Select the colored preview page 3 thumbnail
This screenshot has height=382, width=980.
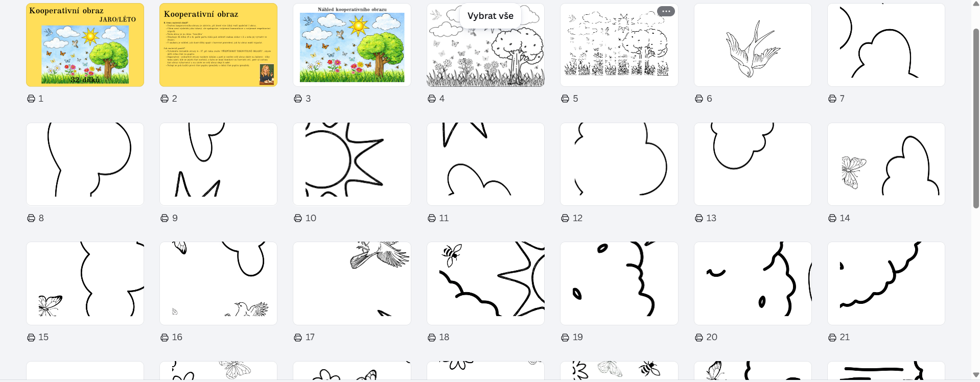coord(352,45)
